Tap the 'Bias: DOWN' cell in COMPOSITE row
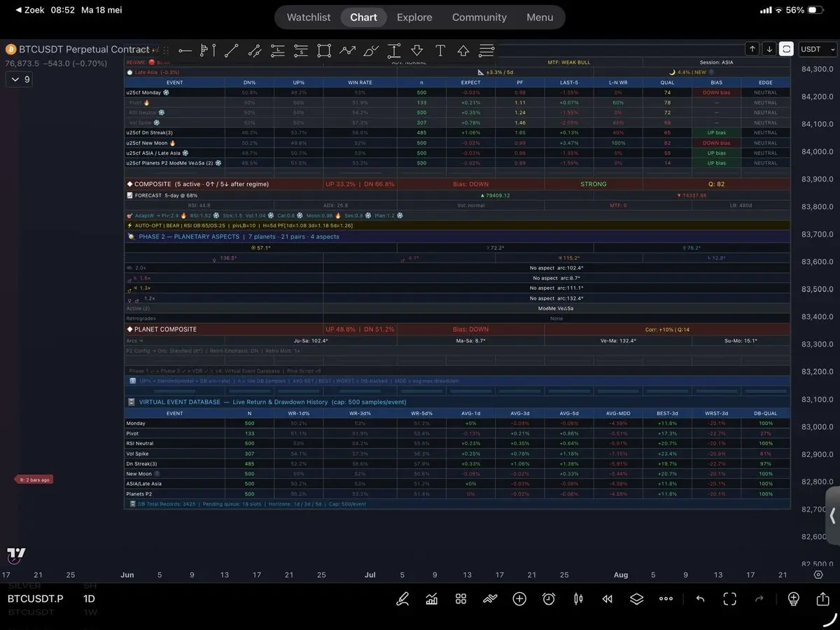This screenshot has width=840, height=630. click(469, 184)
